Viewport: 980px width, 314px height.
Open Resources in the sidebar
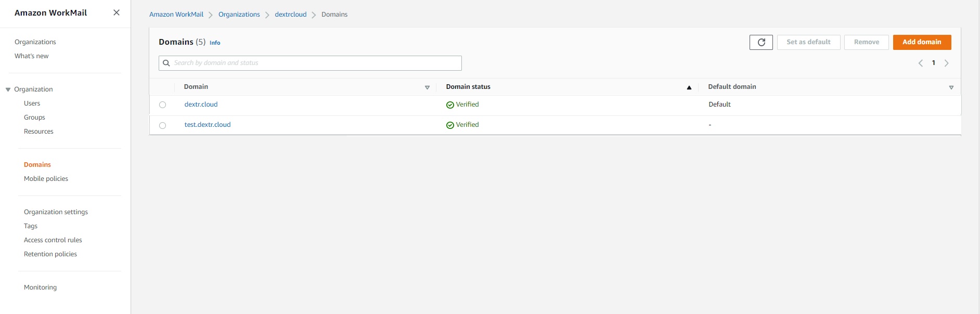coord(38,132)
